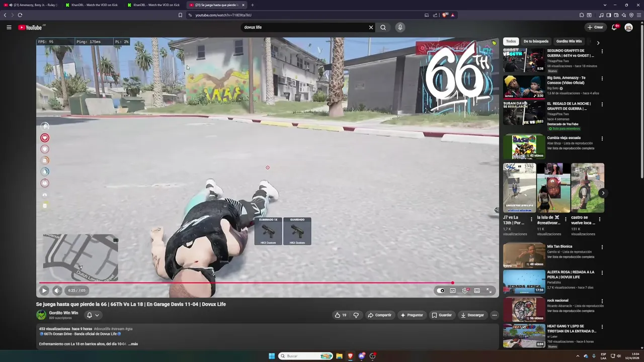Image resolution: width=644 pixels, height=362 pixels.
Task: Open options for Big Soto, Amenazzy video
Action: point(602,78)
